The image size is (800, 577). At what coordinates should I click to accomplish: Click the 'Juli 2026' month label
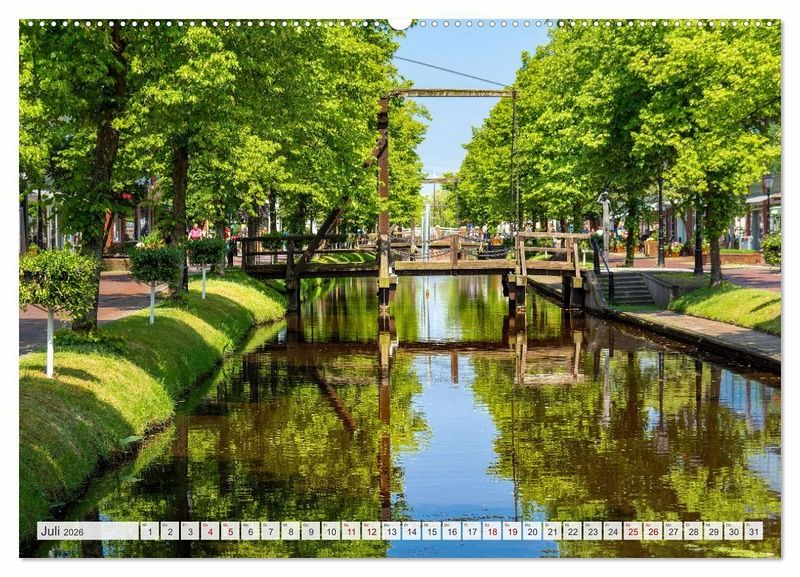(x=62, y=531)
